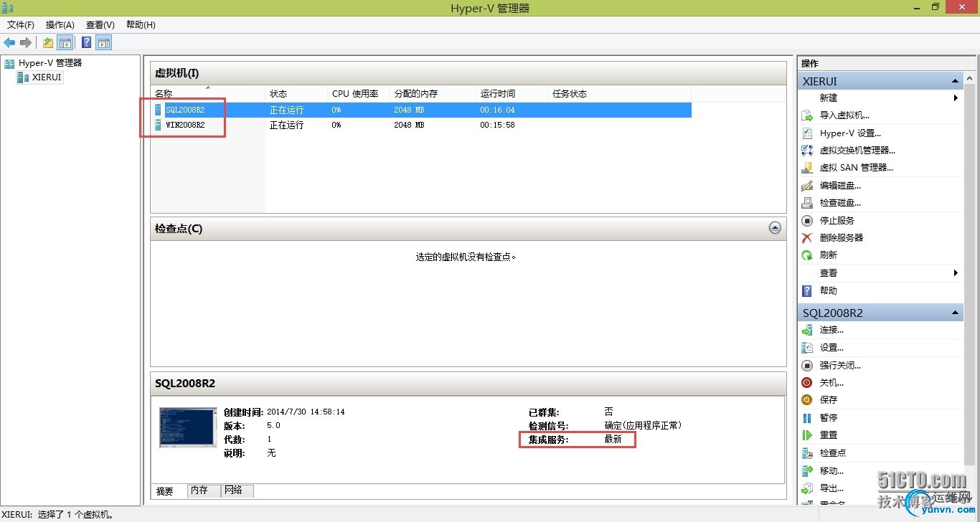Click the Forward arrow toolbar icon
The image size is (980, 522).
pos(25,42)
